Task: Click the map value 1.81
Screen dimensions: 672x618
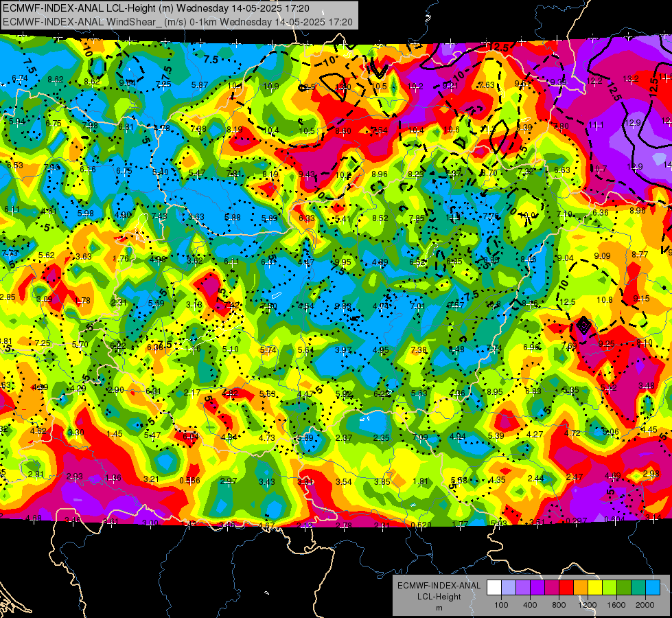Action: click(420, 481)
